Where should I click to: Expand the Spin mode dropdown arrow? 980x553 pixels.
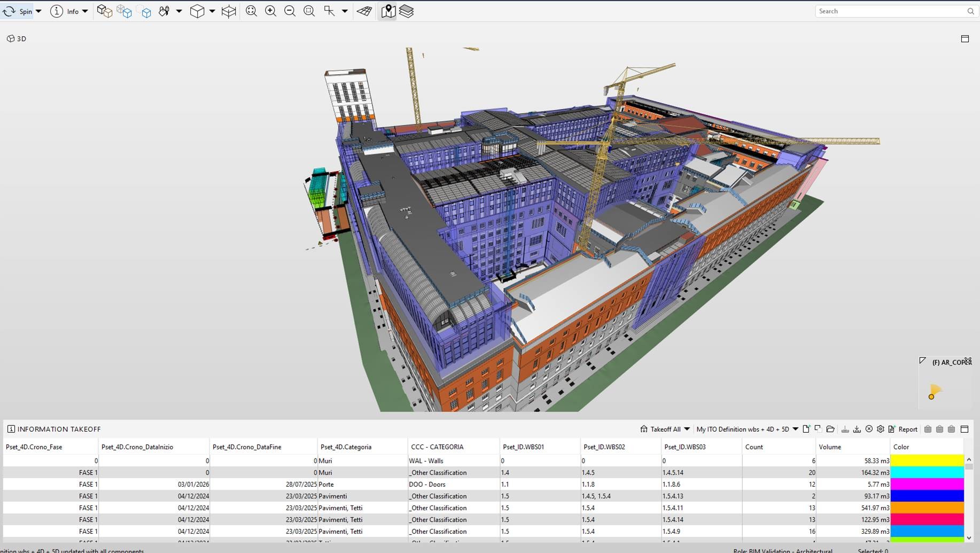pyautogui.click(x=38, y=11)
